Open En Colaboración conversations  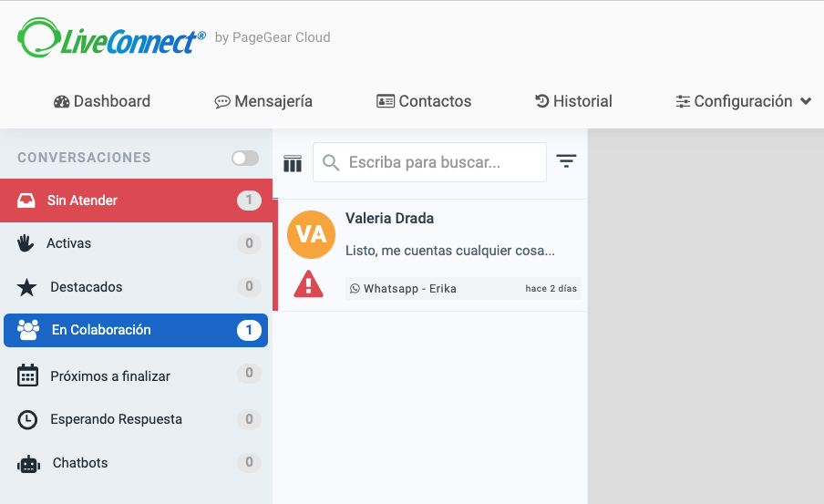[136, 330]
